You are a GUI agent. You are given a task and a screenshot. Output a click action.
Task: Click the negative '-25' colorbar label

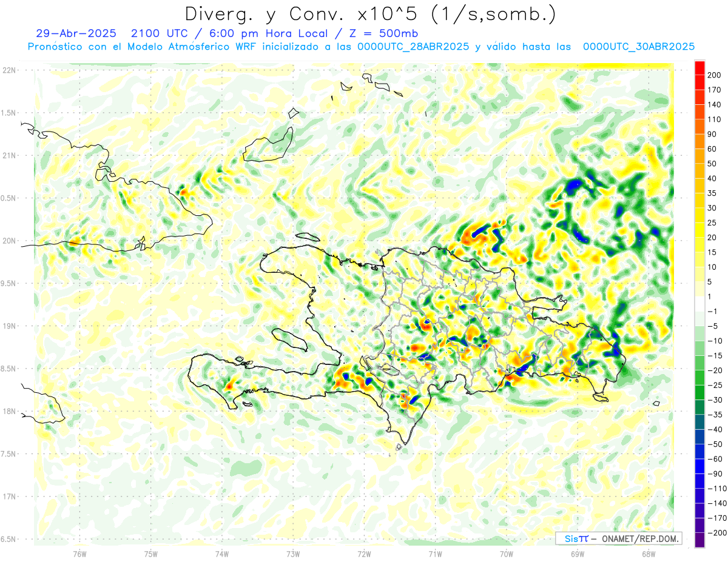pyautogui.click(x=715, y=385)
